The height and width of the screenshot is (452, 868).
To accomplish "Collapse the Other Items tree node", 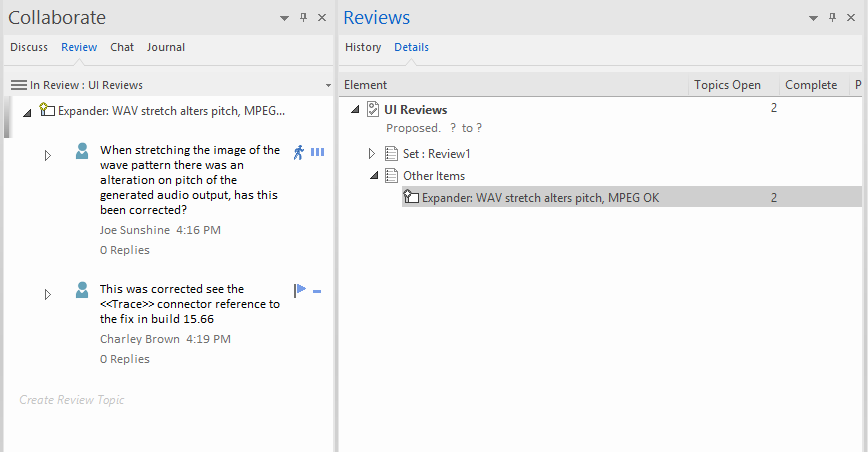I will pyautogui.click(x=372, y=176).
